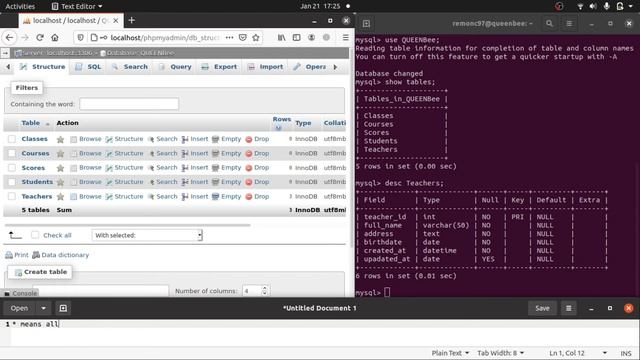This screenshot has width=640, height=360.
Task: Drop the Teachers table
Action: pos(257,196)
